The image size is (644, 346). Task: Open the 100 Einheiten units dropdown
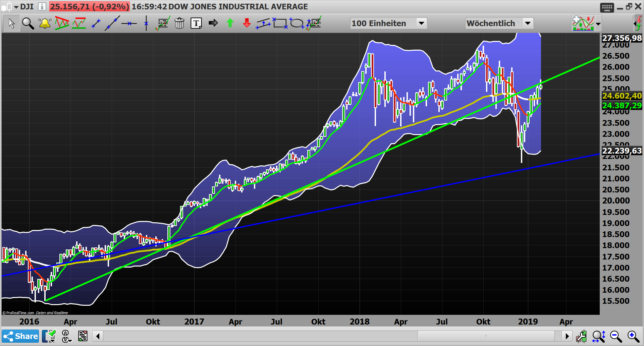point(388,23)
